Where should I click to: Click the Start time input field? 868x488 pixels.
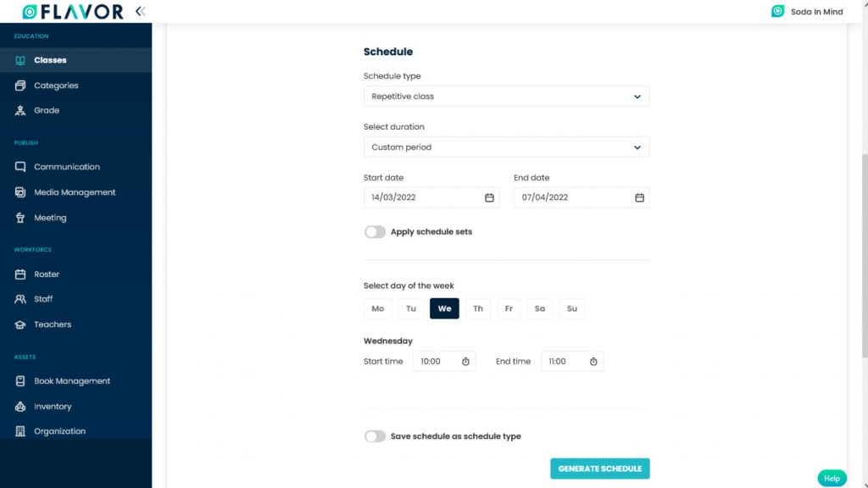(x=444, y=361)
